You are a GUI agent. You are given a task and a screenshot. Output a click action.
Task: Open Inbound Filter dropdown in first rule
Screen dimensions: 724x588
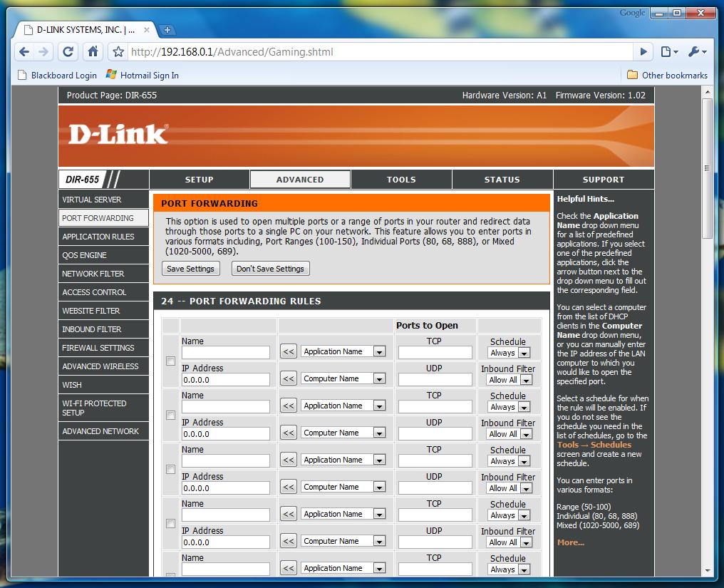(510, 380)
